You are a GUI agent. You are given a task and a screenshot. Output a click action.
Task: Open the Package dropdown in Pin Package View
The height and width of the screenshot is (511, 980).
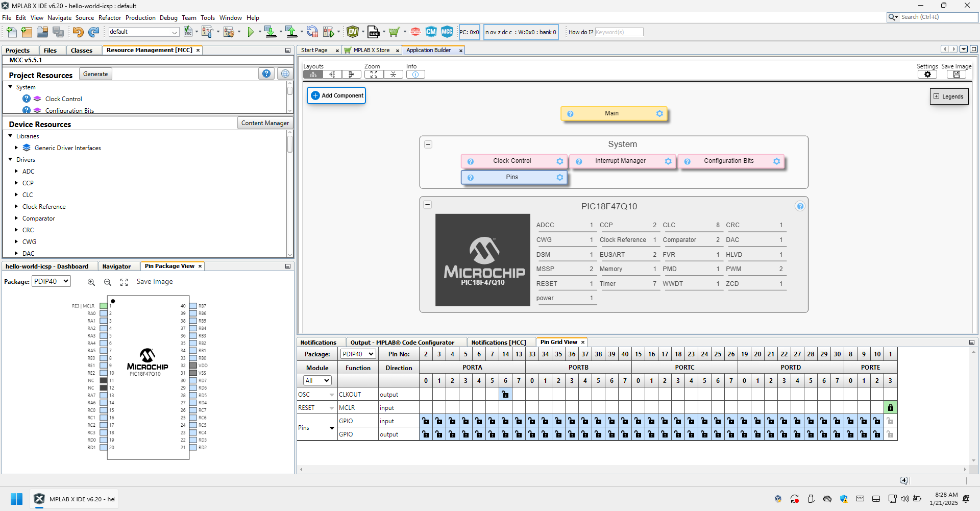click(52, 281)
